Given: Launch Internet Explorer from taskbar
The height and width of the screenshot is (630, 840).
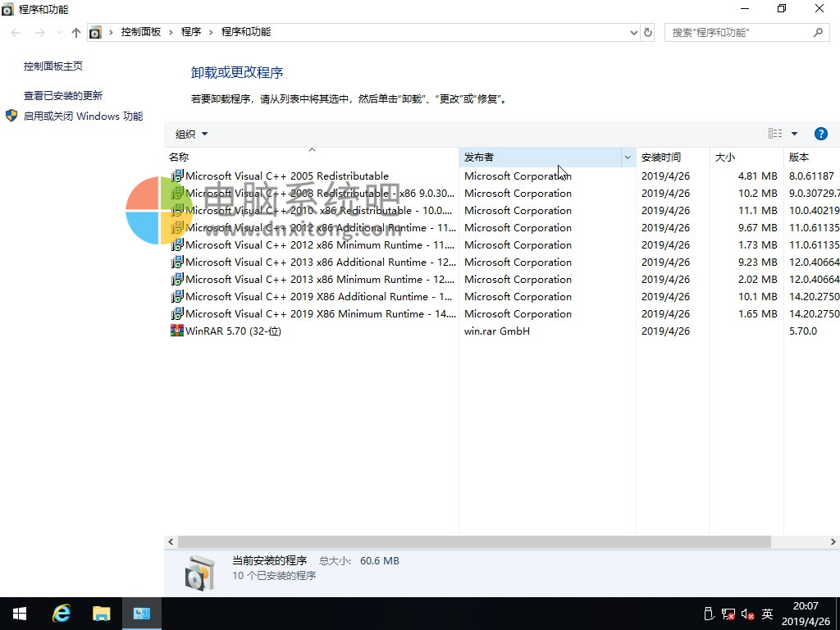Looking at the screenshot, I should click(61, 614).
